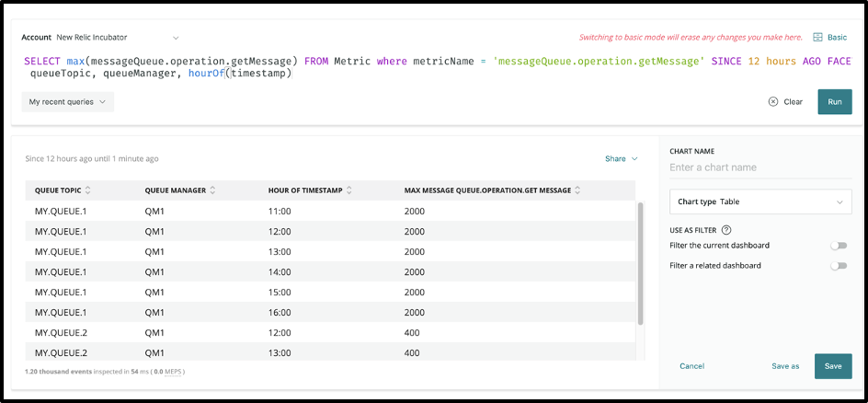Toggle Filter the current dashboard switch
This screenshot has width=868, height=403.
point(839,246)
